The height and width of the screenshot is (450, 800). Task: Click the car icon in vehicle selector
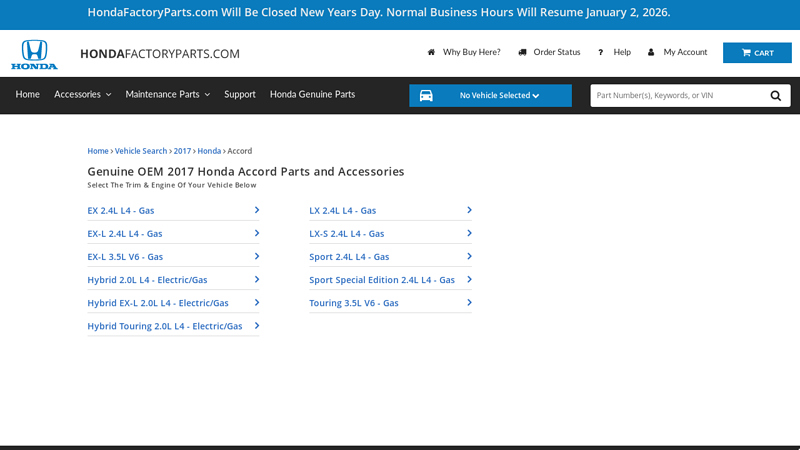pyautogui.click(x=426, y=96)
